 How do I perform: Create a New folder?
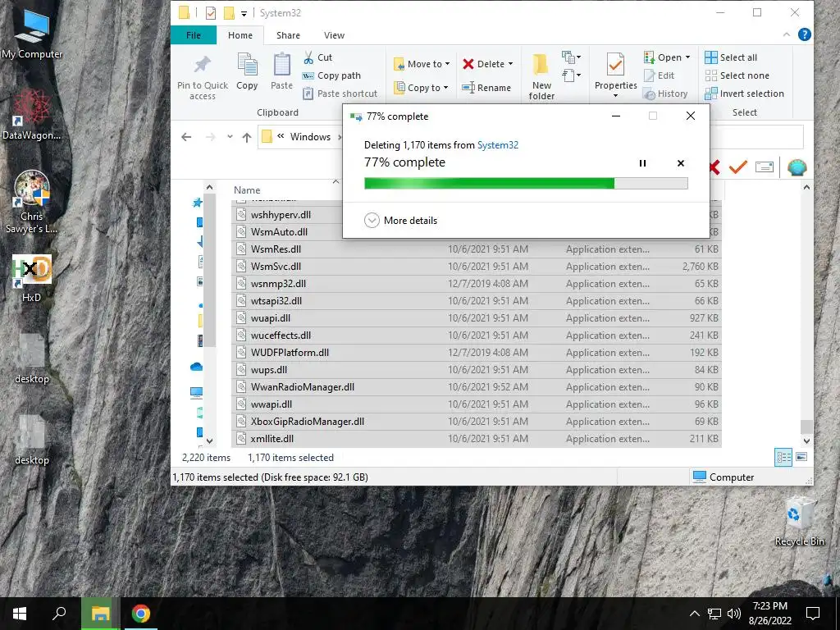[x=541, y=76]
